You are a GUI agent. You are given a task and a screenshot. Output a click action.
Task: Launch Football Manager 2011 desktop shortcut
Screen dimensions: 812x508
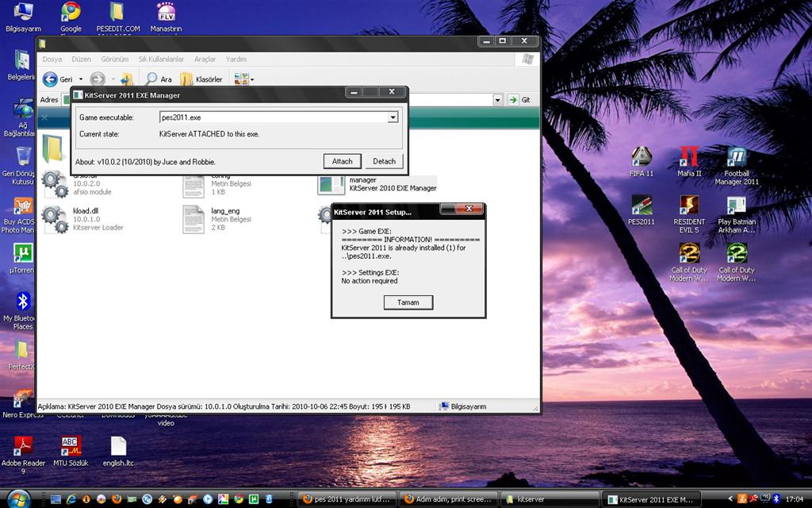pyautogui.click(x=737, y=166)
